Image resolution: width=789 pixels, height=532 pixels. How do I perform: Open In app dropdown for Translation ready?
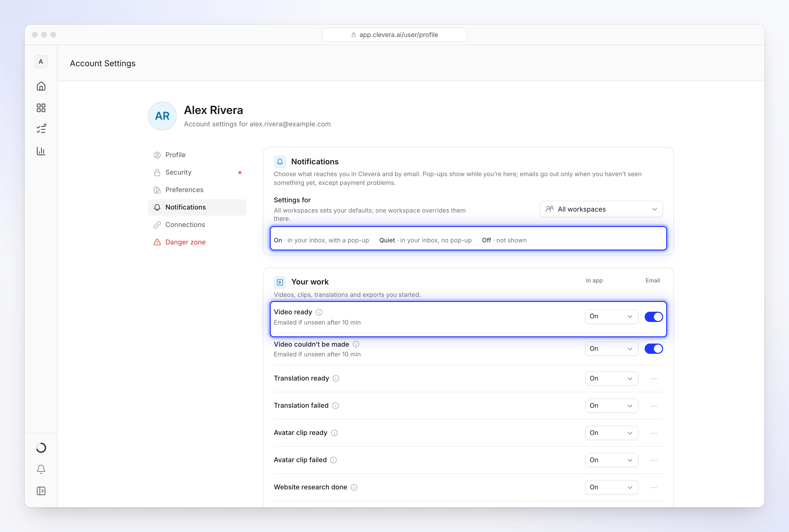pyautogui.click(x=611, y=378)
